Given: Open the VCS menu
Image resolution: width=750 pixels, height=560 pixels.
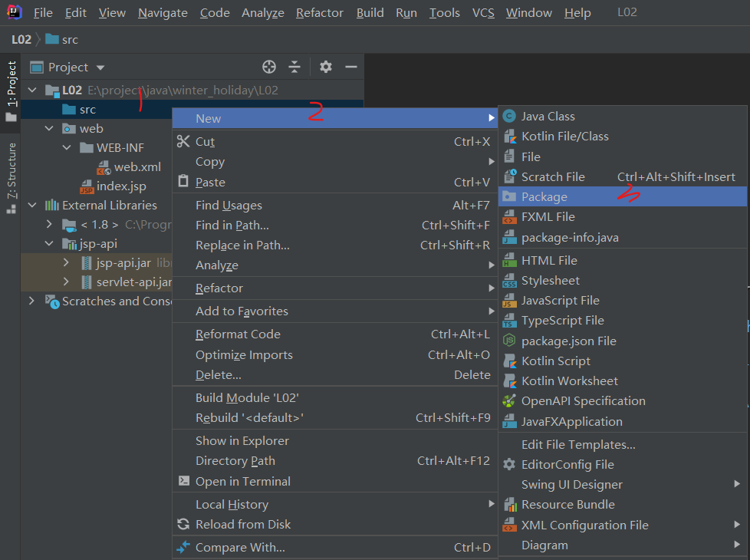Looking at the screenshot, I should click(x=483, y=12).
